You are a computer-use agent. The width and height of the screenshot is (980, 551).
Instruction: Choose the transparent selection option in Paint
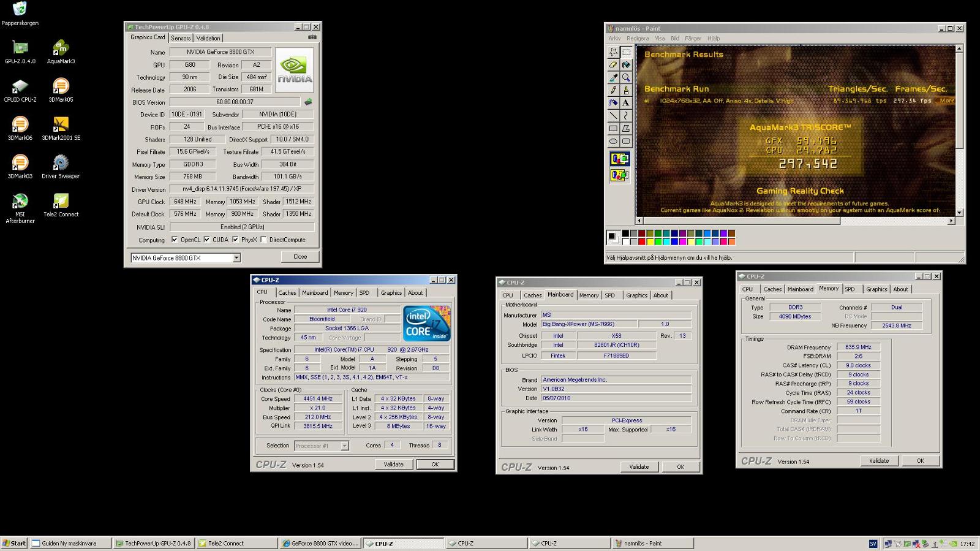click(619, 175)
